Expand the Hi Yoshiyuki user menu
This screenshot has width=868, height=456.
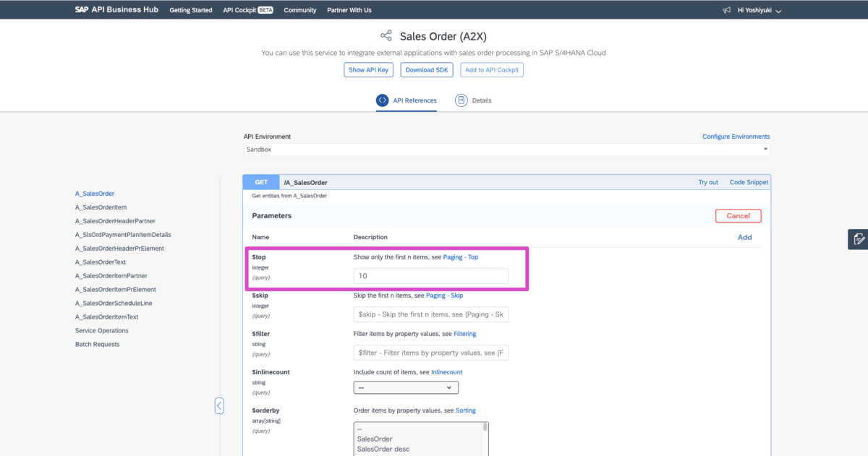759,10
